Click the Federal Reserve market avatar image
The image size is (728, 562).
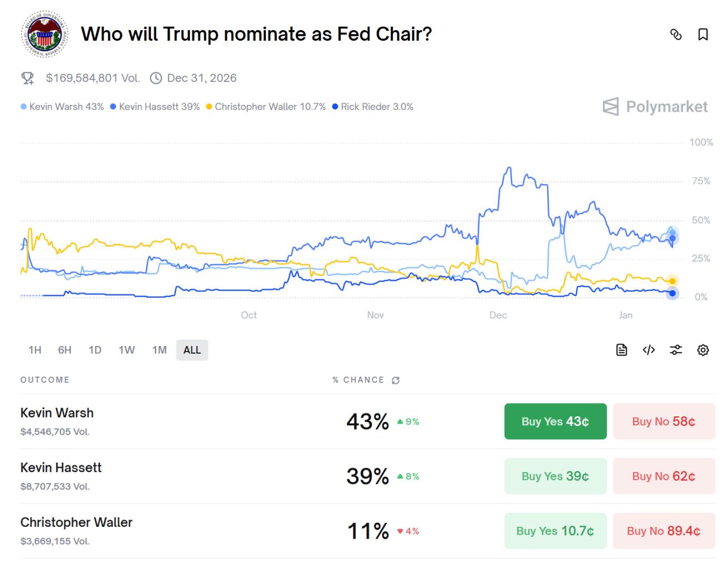[44, 34]
